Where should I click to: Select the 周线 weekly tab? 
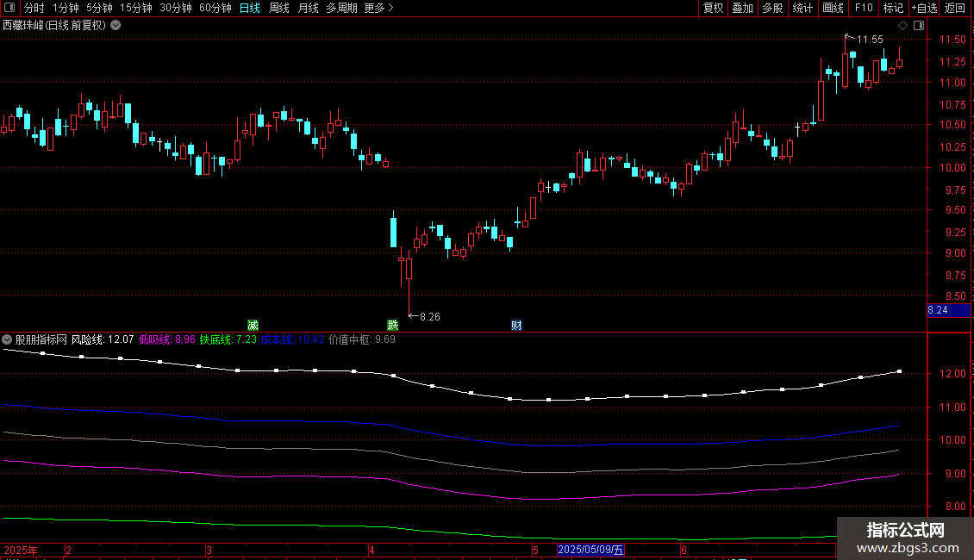[279, 8]
